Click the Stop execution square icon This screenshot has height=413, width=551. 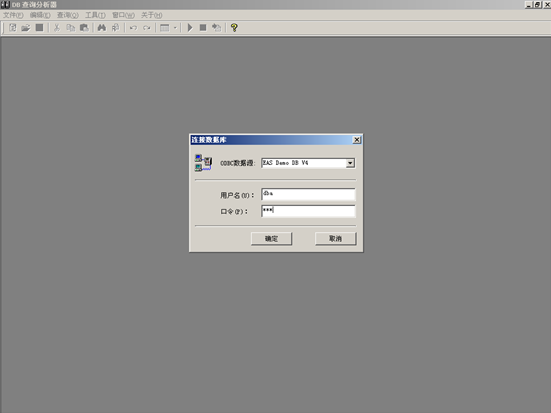pyautogui.click(x=203, y=27)
